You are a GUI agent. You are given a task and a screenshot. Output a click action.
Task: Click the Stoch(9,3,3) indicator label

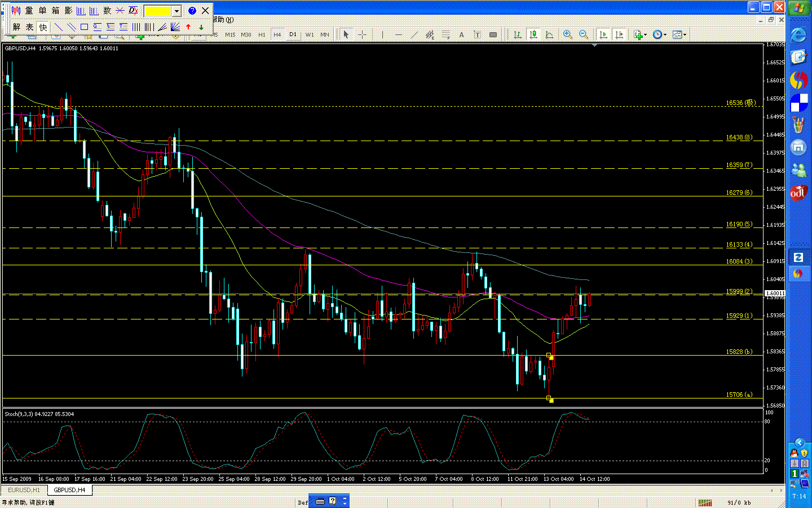[19, 414]
